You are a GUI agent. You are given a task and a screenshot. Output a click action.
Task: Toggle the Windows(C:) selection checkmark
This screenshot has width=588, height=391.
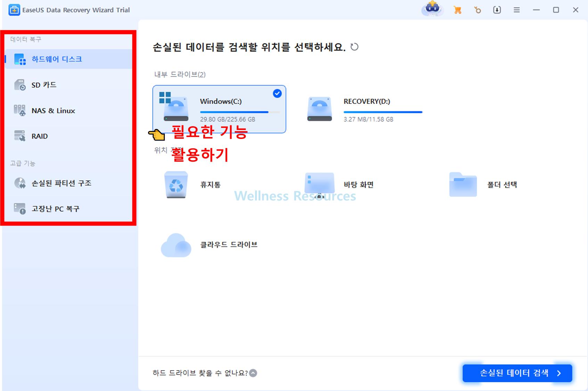[x=277, y=93]
